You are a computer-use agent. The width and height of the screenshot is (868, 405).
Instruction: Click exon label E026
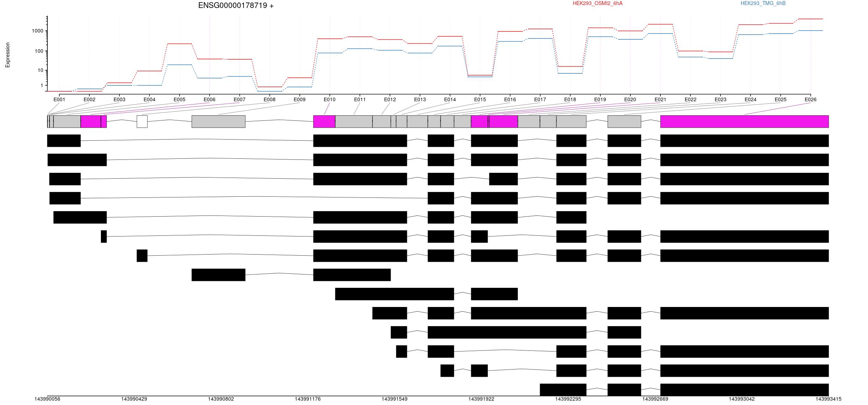810,99
